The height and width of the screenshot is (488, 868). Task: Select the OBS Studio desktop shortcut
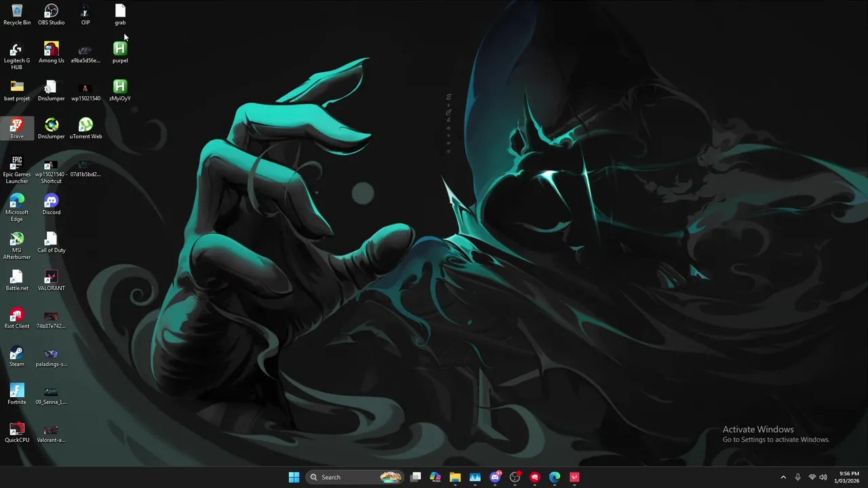pyautogui.click(x=52, y=15)
